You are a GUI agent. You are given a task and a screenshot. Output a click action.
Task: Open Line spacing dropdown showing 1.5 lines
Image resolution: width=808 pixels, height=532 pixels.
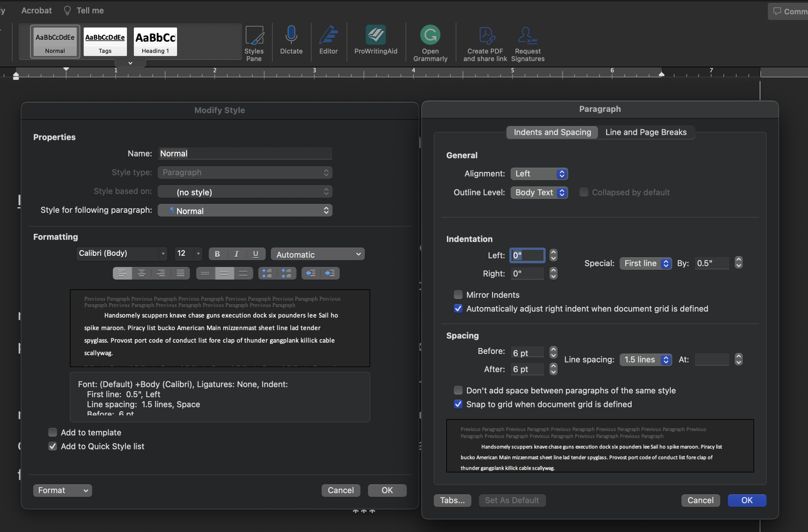click(645, 360)
